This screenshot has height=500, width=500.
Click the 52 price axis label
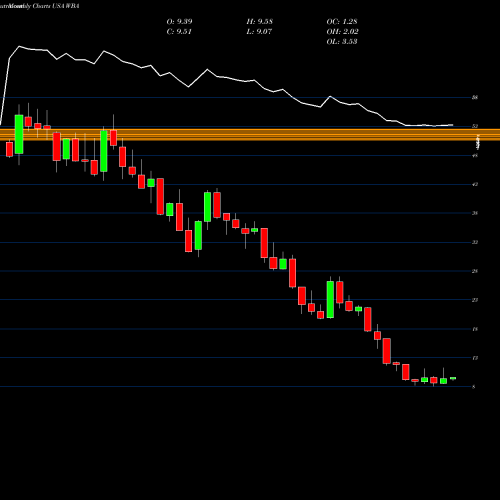click(475, 126)
